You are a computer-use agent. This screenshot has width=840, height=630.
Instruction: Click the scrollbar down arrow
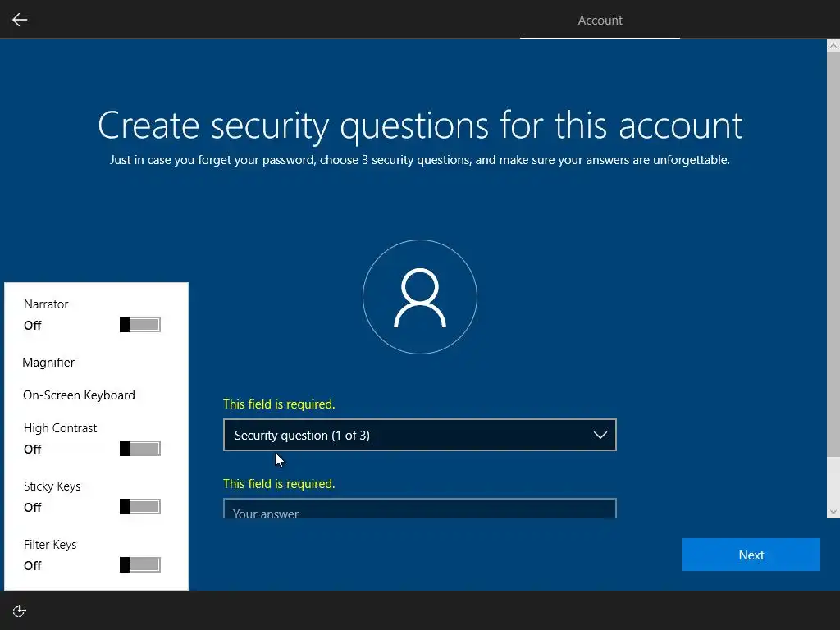click(x=833, y=512)
